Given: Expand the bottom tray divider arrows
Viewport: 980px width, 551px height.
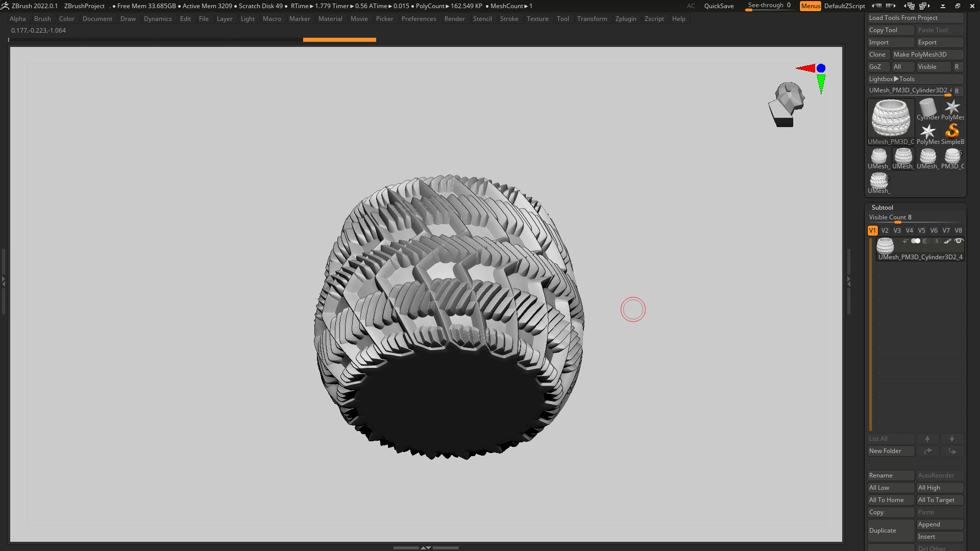Looking at the screenshot, I should (426, 547).
